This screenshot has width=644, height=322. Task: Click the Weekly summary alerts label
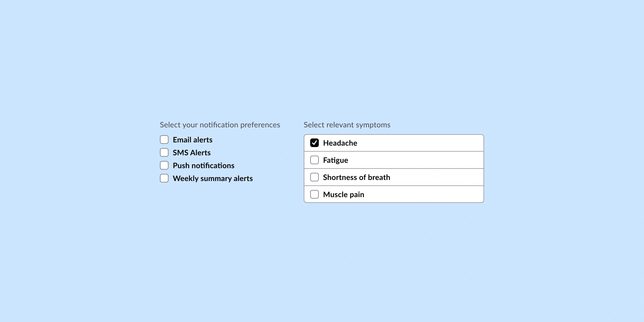point(213,178)
